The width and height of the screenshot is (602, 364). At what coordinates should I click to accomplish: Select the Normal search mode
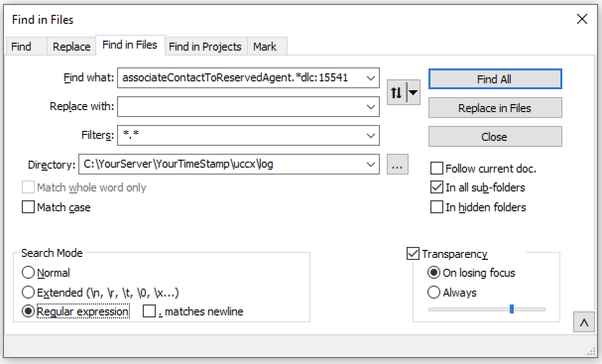[x=28, y=272]
